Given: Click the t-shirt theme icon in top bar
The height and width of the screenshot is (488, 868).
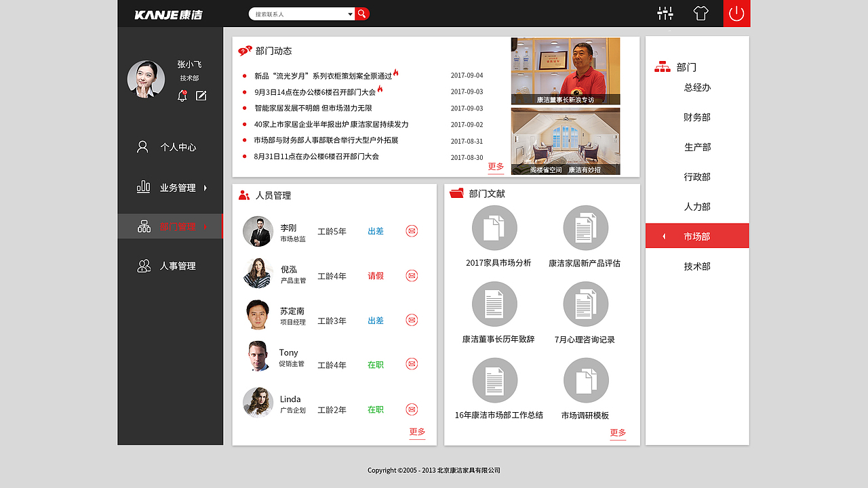Looking at the screenshot, I should [x=701, y=14].
